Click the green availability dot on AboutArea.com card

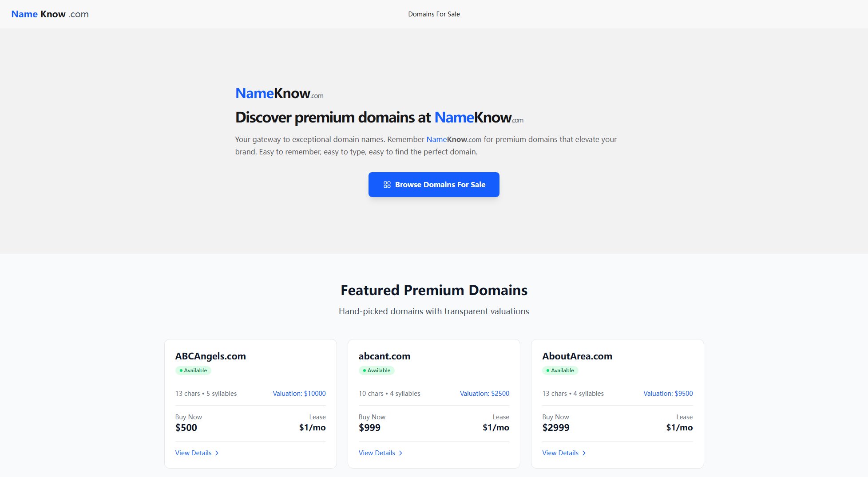548,370
